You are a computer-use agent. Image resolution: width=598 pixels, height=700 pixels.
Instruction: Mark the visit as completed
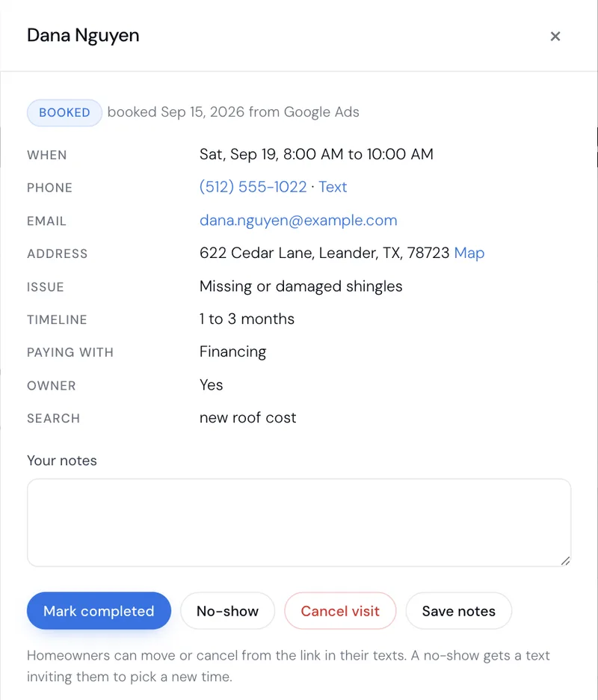[99, 611]
